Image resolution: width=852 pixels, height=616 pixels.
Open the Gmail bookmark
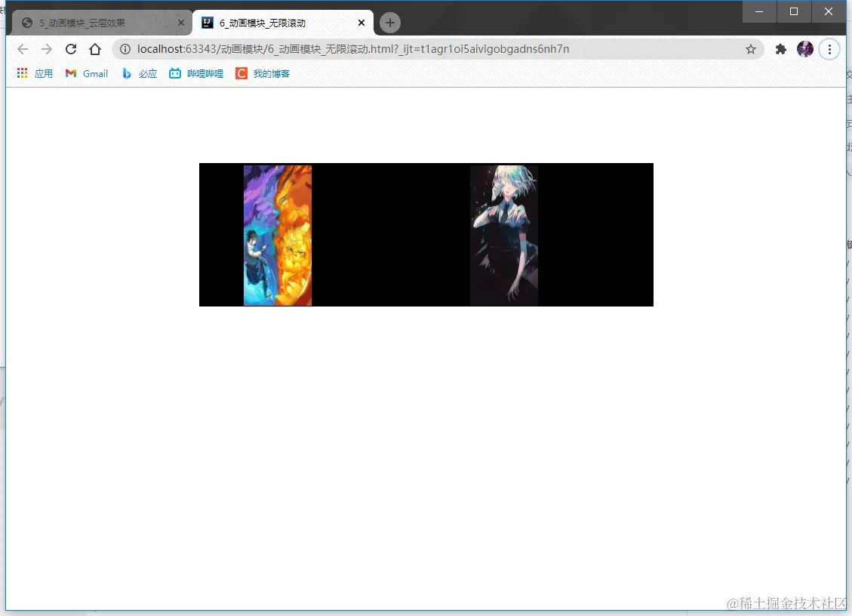tap(86, 73)
